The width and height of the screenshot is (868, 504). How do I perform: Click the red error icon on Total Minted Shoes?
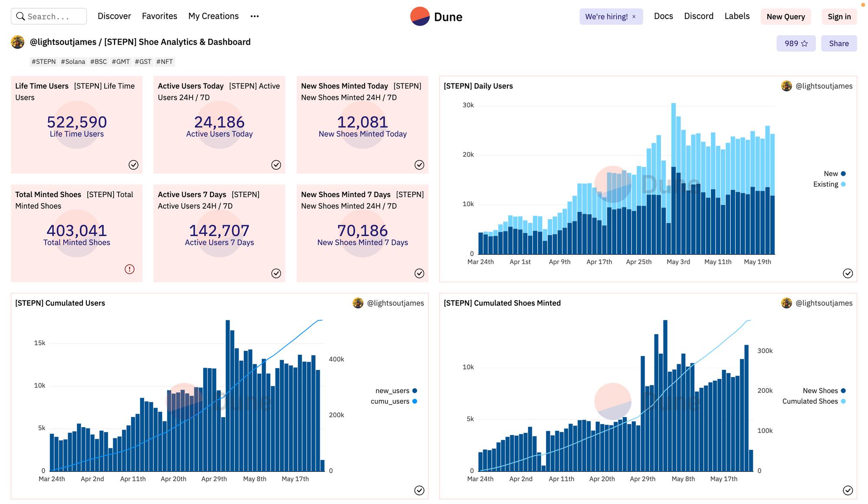tap(129, 269)
